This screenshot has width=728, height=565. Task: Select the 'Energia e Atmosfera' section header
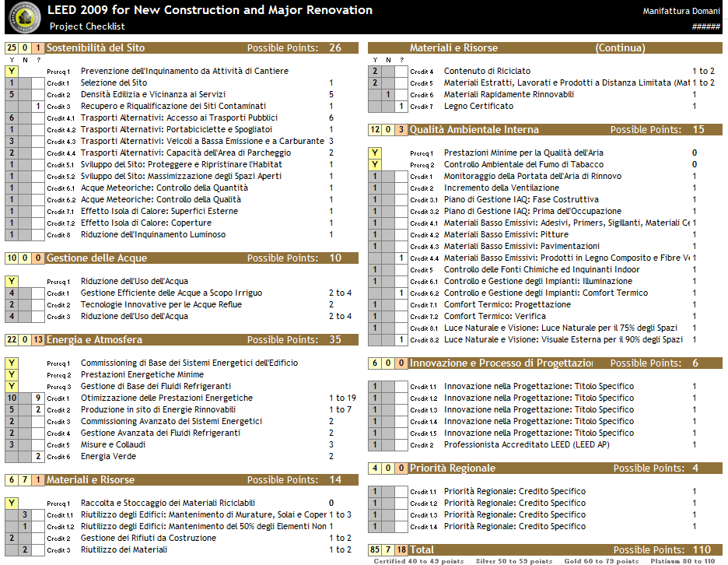pos(94,339)
